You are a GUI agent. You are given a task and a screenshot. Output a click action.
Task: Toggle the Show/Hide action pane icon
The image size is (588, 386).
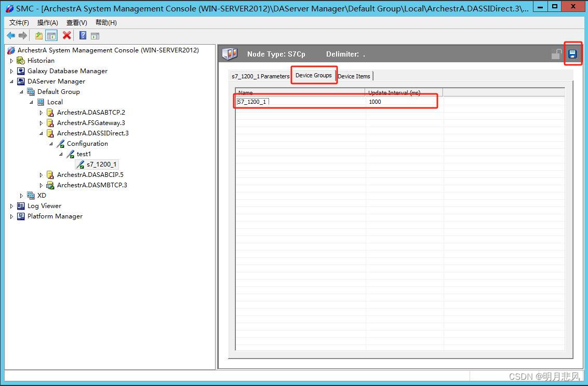[95, 36]
